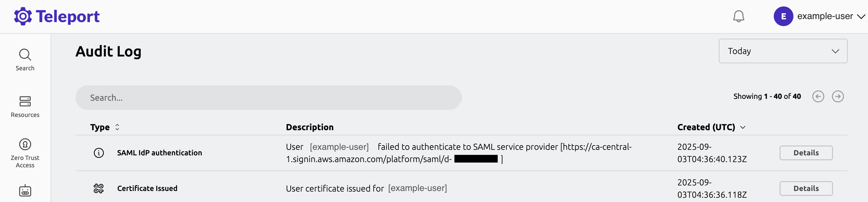Viewport: 868px width, 202px height.
Task: View Details for SAML IdP authentication event
Action: point(806,153)
